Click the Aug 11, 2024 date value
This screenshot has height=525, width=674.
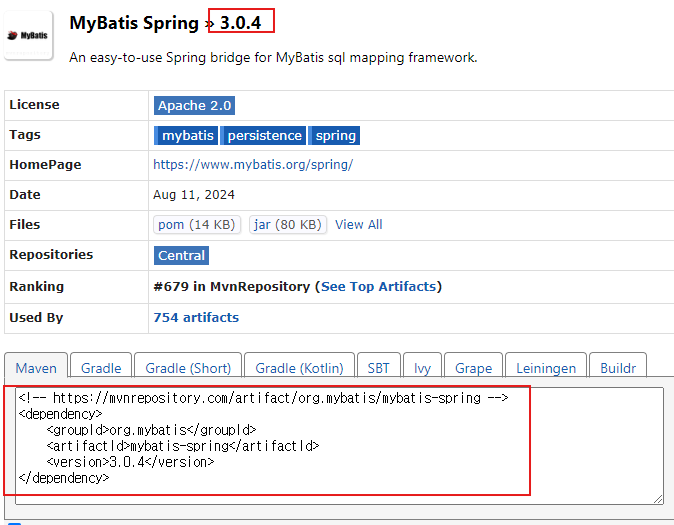[x=194, y=195]
